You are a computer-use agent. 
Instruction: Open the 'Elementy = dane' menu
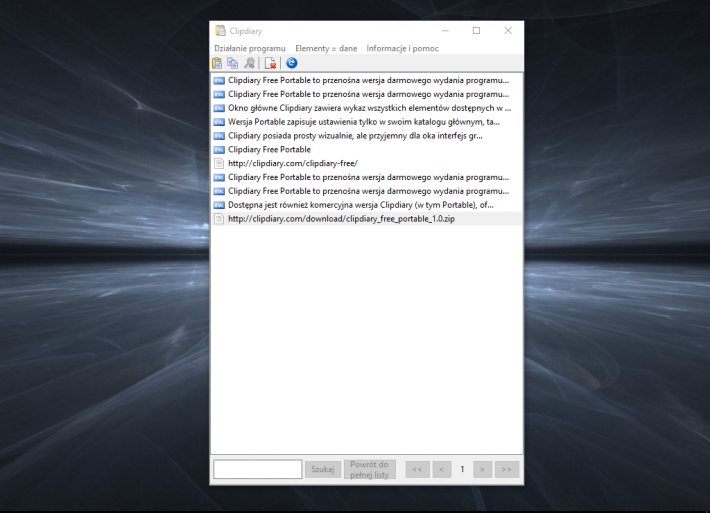pos(326,48)
